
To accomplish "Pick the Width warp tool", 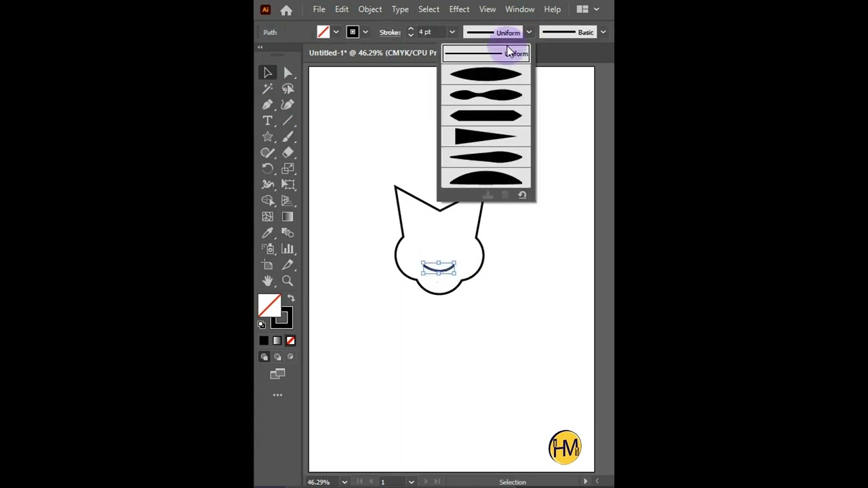I will [x=267, y=184].
